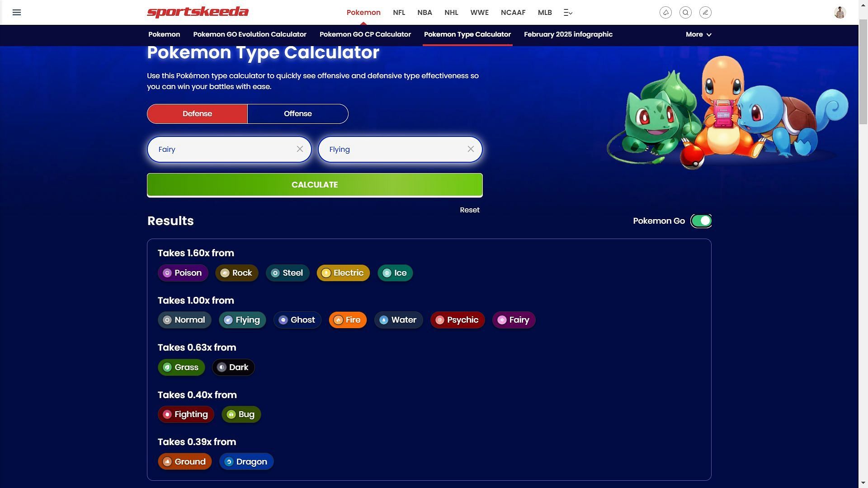868x488 pixels.
Task: Expand the user profile menu
Action: [840, 12]
